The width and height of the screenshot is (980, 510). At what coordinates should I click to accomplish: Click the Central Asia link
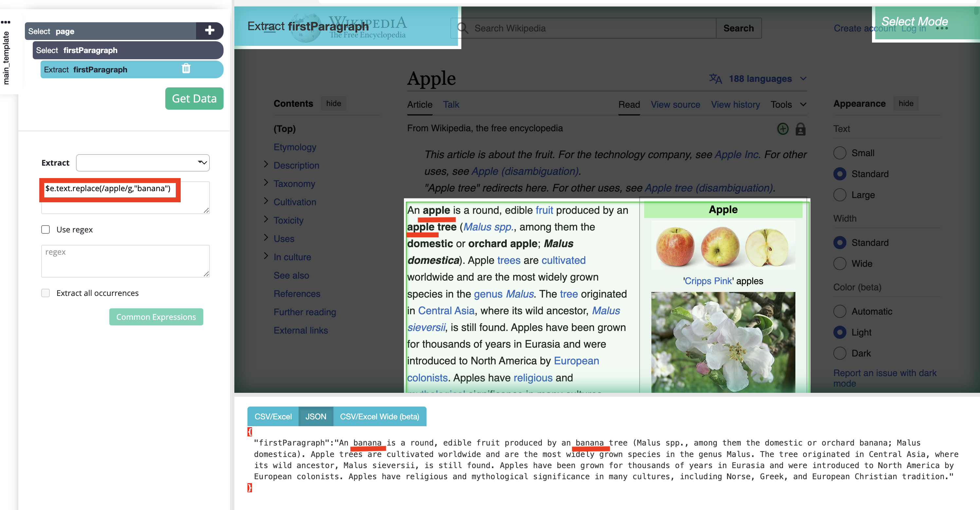tap(446, 310)
